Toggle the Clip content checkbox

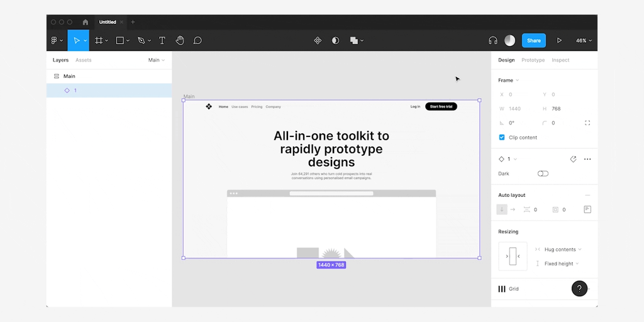point(501,137)
